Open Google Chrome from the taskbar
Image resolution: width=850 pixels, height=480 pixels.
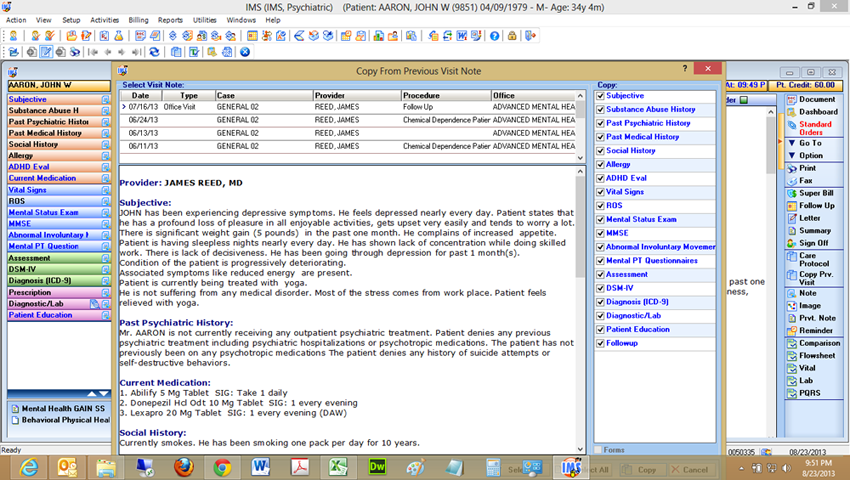coord(222,467)
